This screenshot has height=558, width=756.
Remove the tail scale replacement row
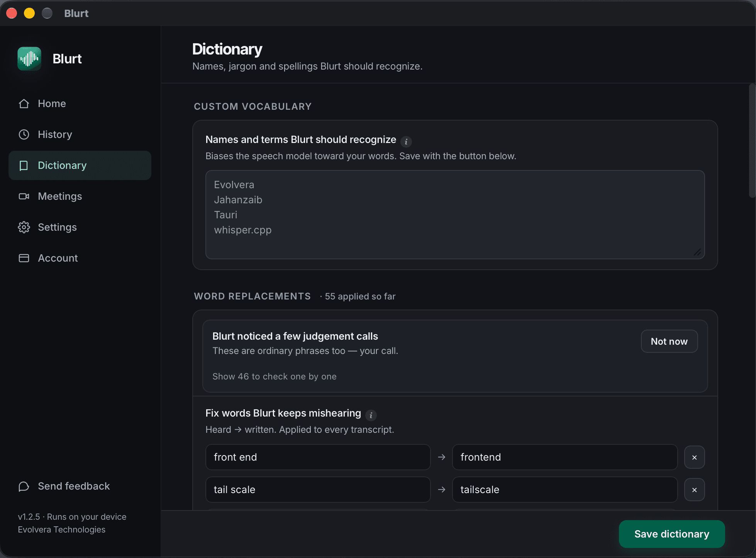pos(694,490)
